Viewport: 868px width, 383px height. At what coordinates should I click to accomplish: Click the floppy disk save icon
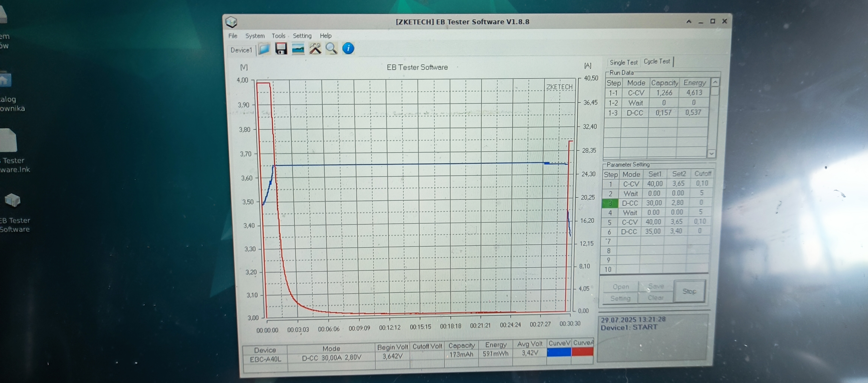[x=281, y=49]
